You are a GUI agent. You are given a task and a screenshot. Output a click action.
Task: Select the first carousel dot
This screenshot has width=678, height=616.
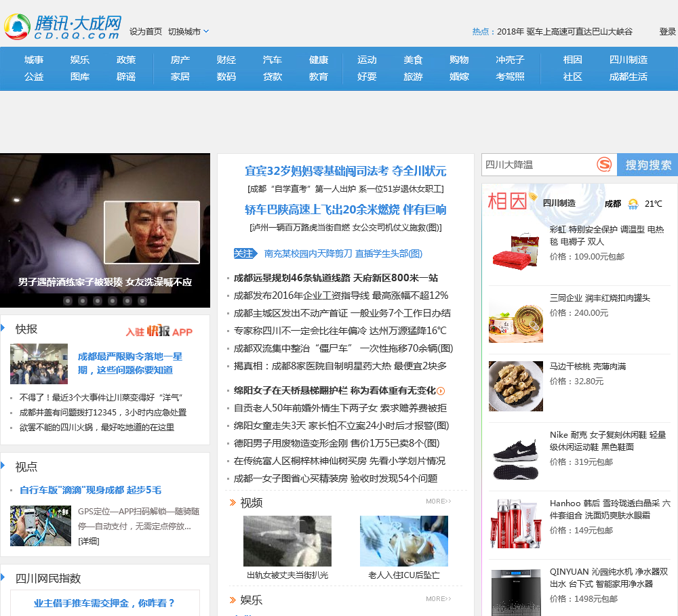(68, 301)
